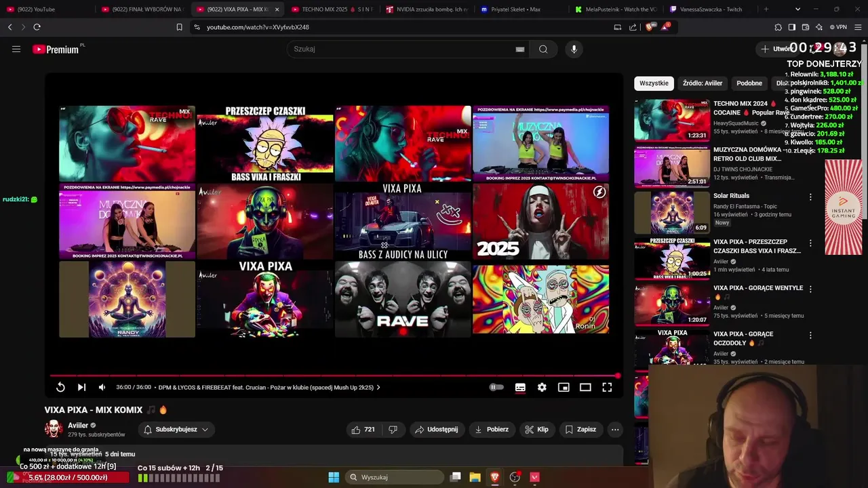
Task: Toggle autoplay switch in player
Action: click(496, 387)
